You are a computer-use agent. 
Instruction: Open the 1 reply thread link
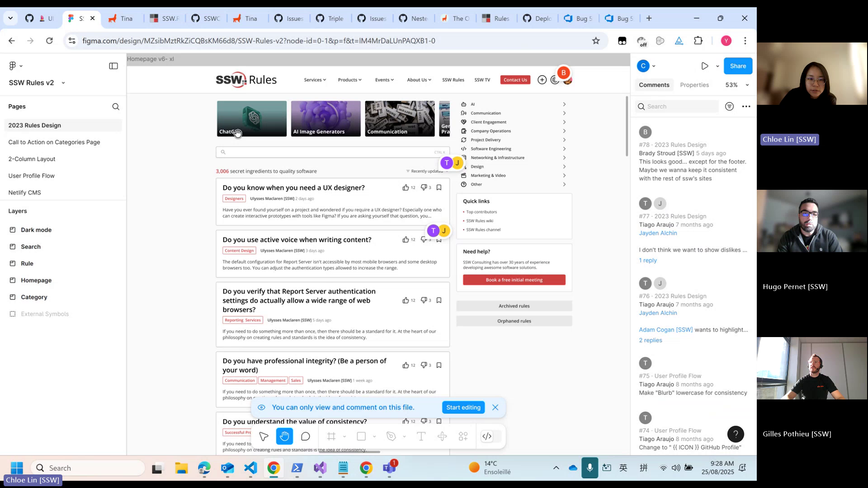(648, 261)
